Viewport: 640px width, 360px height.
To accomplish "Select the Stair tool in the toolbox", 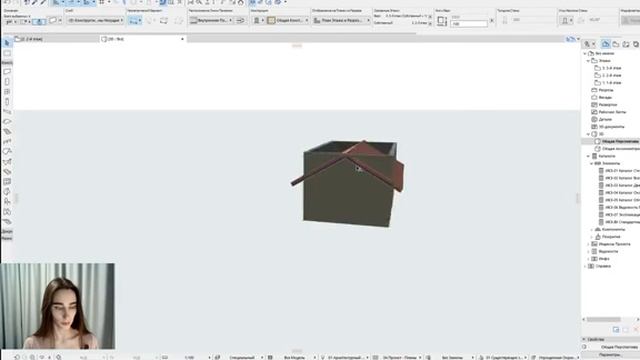I will [7, 131].
